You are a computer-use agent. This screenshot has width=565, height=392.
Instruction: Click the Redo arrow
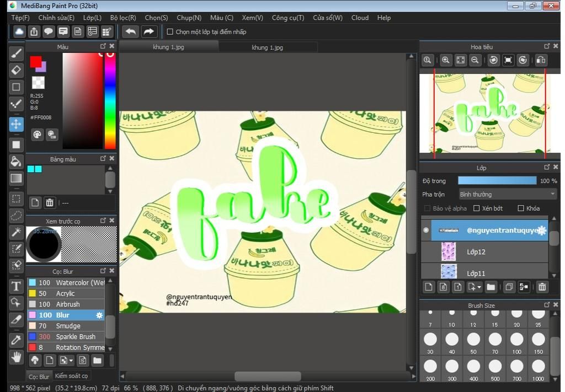(148, 31)
